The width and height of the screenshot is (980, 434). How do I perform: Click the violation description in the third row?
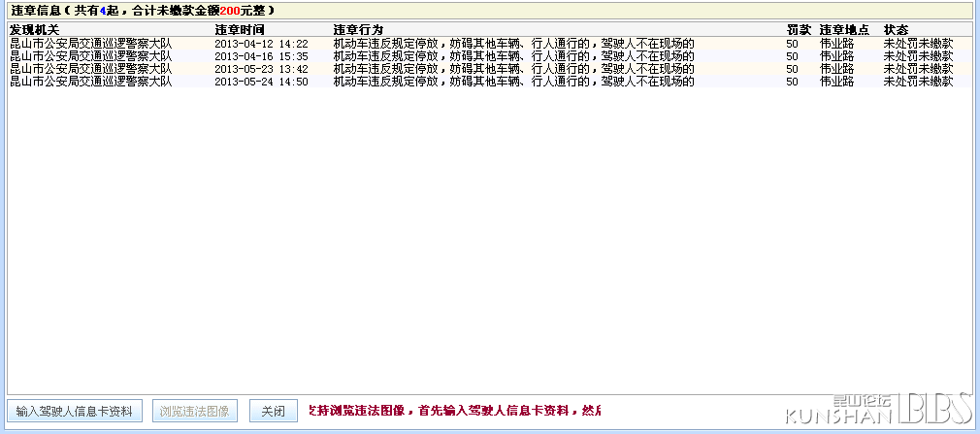[513, 69]
